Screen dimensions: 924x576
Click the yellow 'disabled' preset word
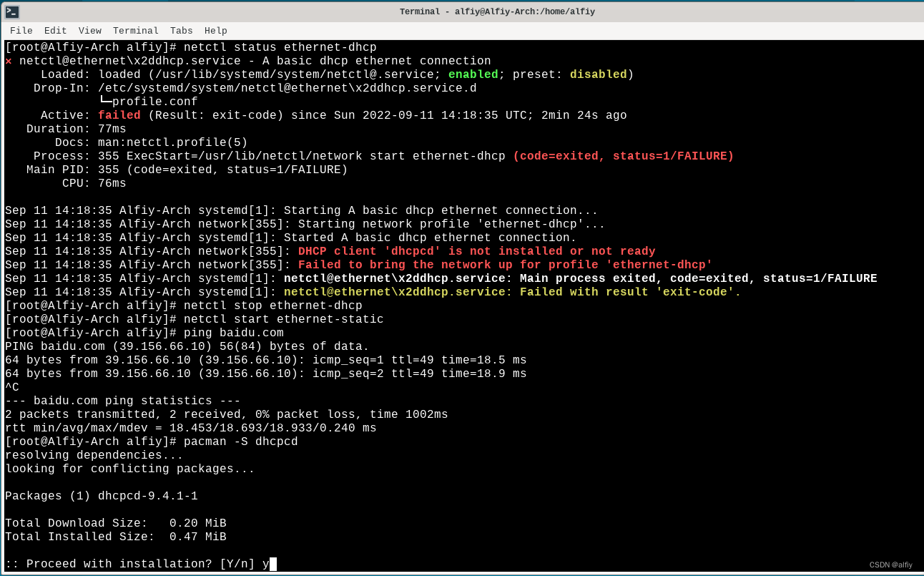pyautogui.click(x=598, y=74)
